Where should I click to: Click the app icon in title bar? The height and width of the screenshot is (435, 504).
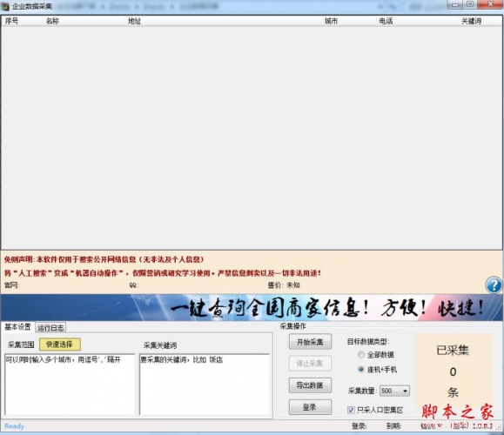click(5, 6)
